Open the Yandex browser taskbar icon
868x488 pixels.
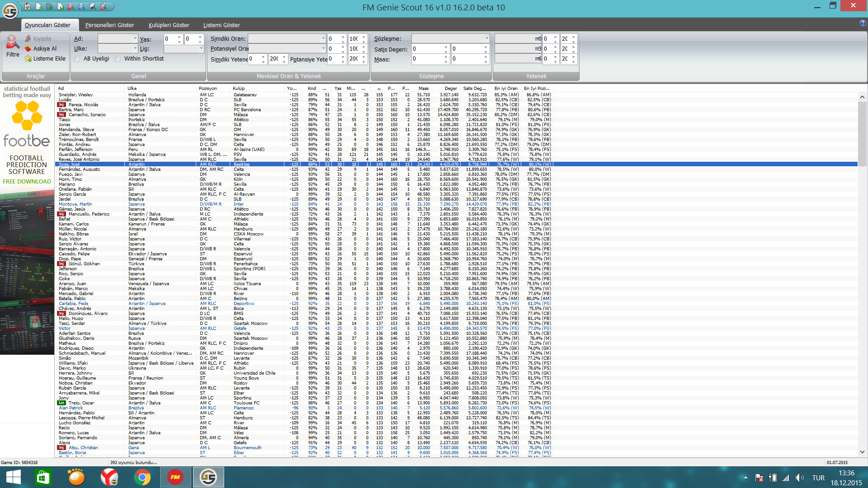pos(109,478)
